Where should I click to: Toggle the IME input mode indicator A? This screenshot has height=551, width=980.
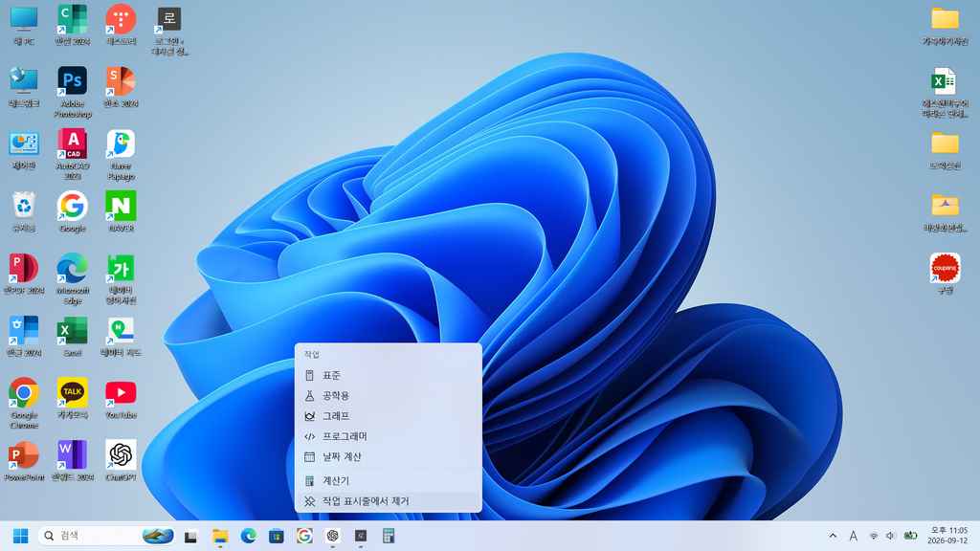pos(853,536)
